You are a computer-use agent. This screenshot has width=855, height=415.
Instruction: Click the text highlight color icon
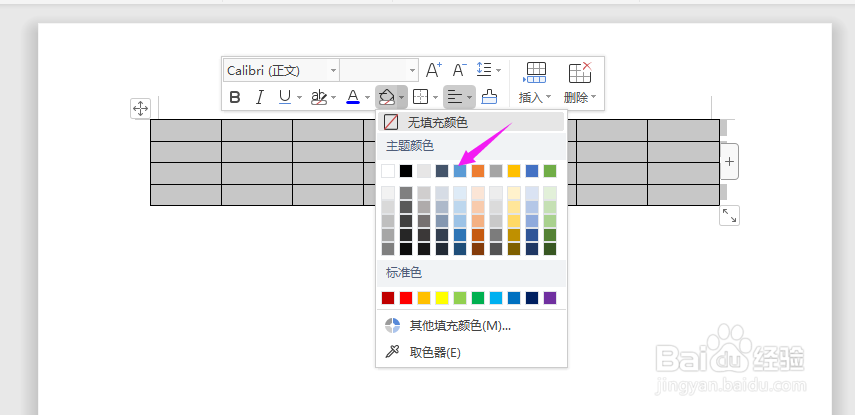tap(319, 97)
